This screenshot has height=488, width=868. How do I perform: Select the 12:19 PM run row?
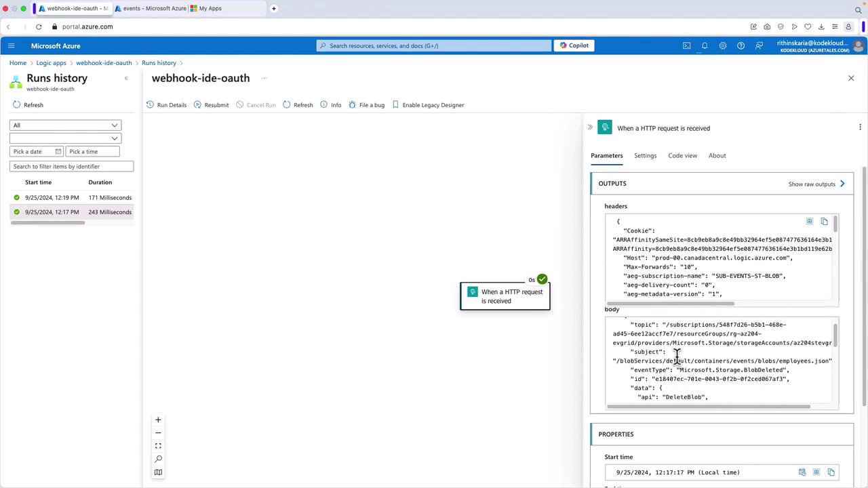point(72,198)
